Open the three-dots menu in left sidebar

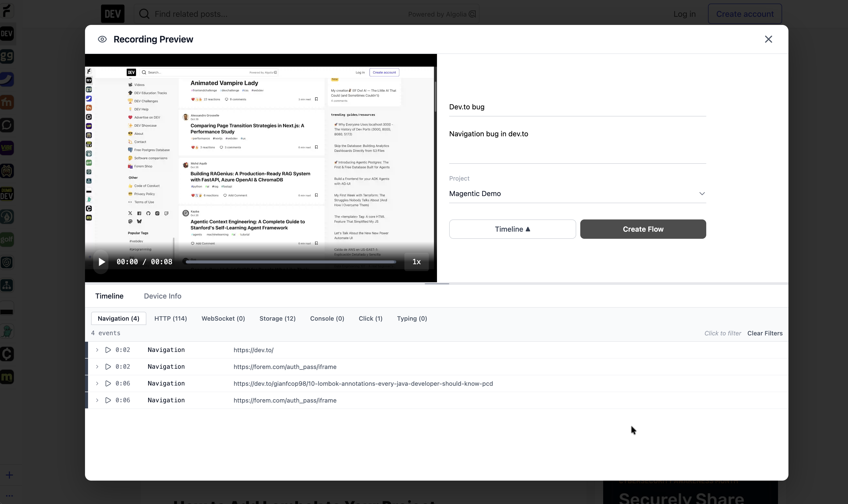pos(9,496)
